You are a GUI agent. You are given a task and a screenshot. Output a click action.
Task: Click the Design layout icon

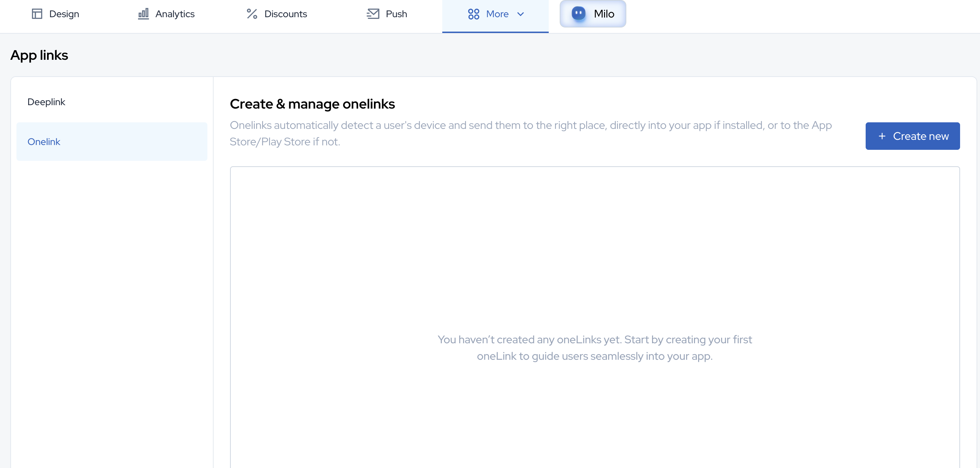(x=37, y=14)
